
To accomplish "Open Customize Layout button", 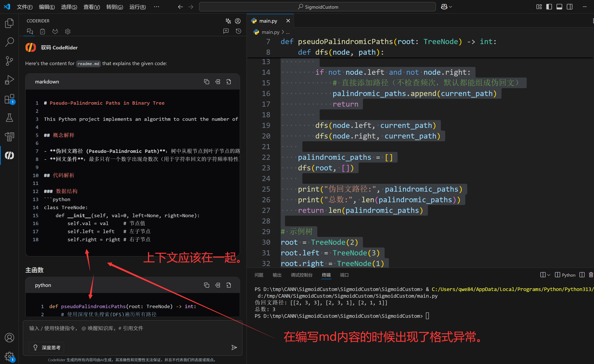I will pos(539,7).
